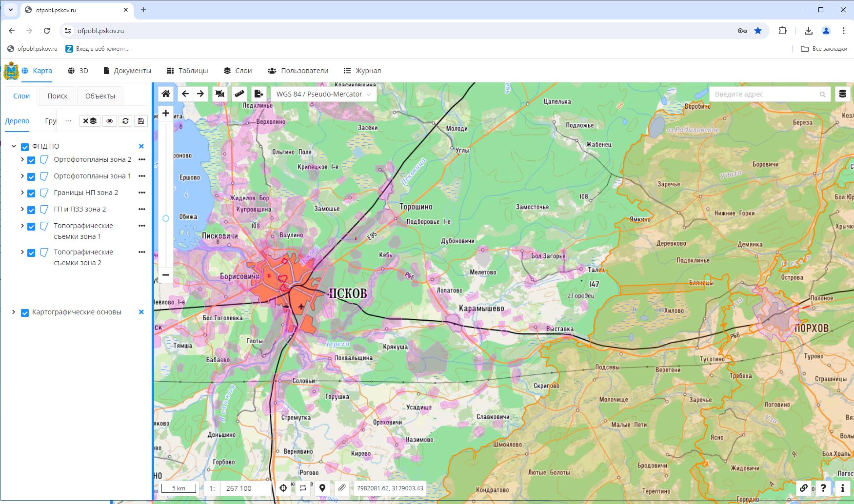Viewport: 854px width, 504px height.
Task: Click the crosshair locate icon in bottom bar
Action: (x=283, y=488)
